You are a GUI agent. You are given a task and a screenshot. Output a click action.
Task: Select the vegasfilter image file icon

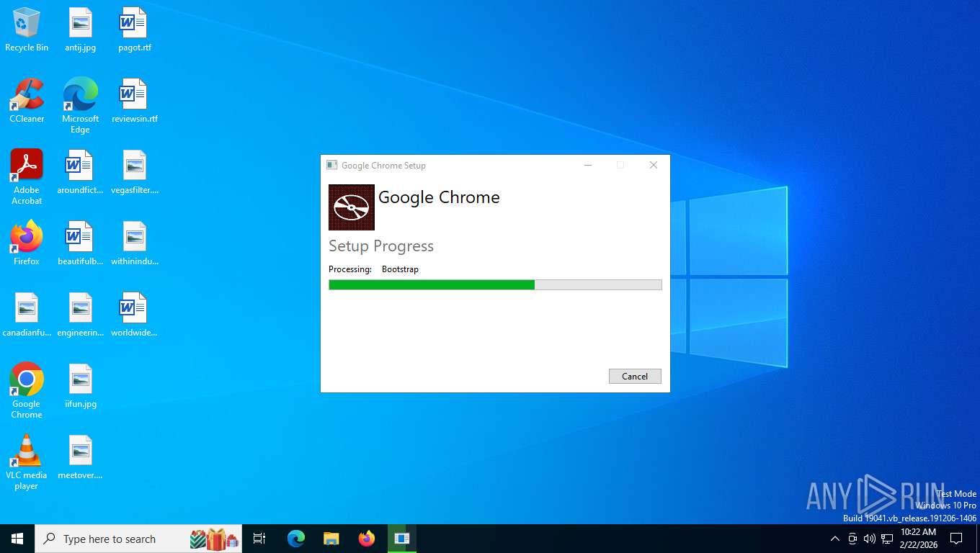point(135,173)
